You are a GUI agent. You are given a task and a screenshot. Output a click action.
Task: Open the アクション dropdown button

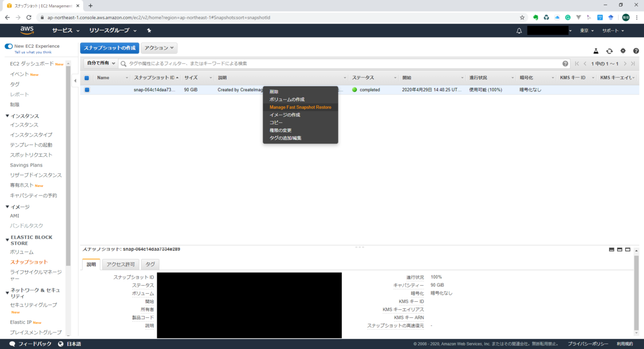159,48
